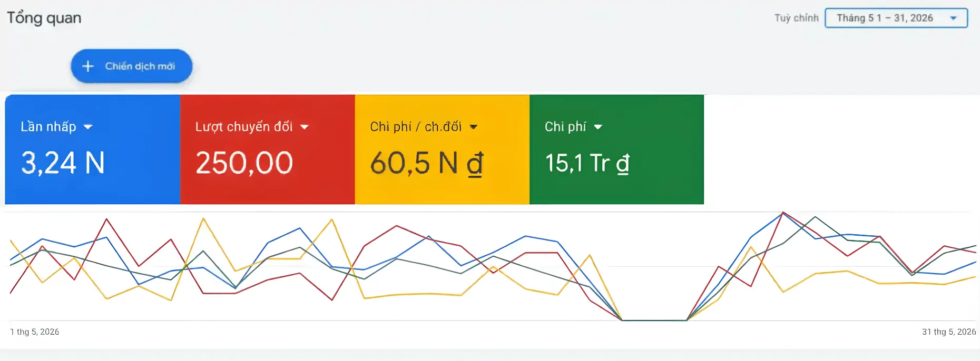Click the 15,1 Tr đ total cost

tap(587, 163)
